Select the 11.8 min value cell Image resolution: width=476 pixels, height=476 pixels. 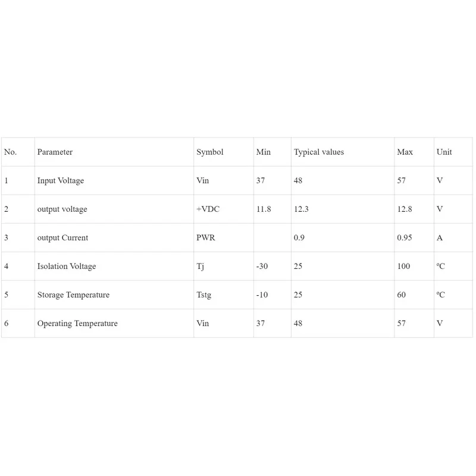pos(264,209)
